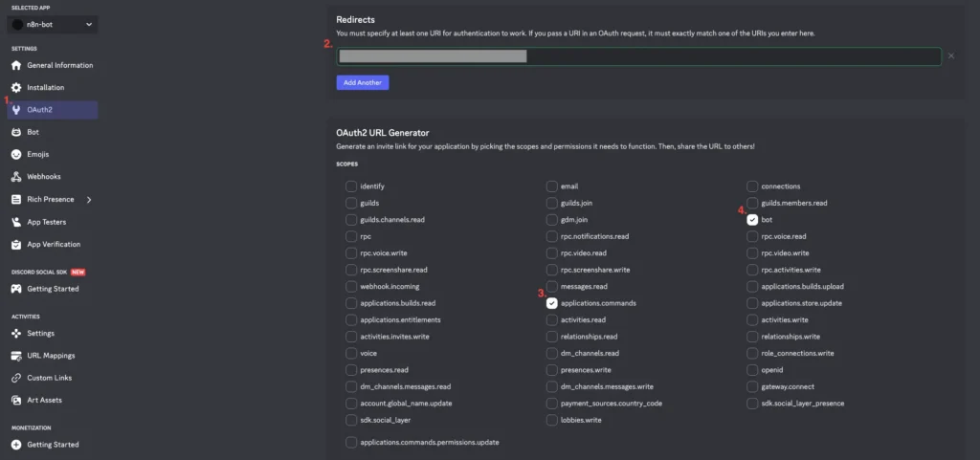Open the App Testers page
Viewport: 980px width, 460px height.
pyautogui.click(x=53, y=222)
